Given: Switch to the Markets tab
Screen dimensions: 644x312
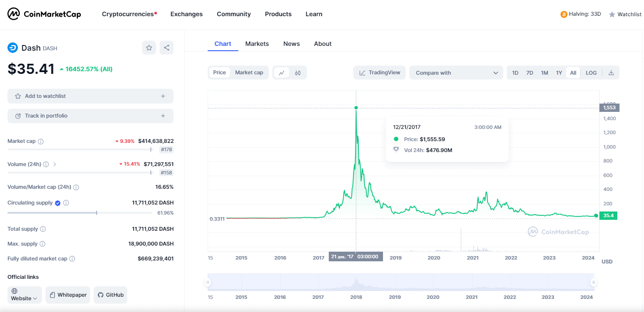Looking at the screenshot, I should [257, 44].
